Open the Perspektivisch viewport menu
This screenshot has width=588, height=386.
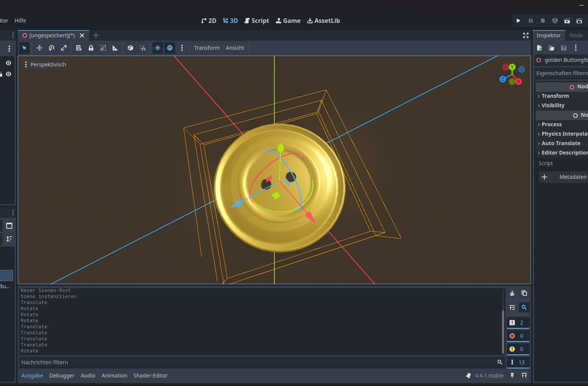pos(45,64)
